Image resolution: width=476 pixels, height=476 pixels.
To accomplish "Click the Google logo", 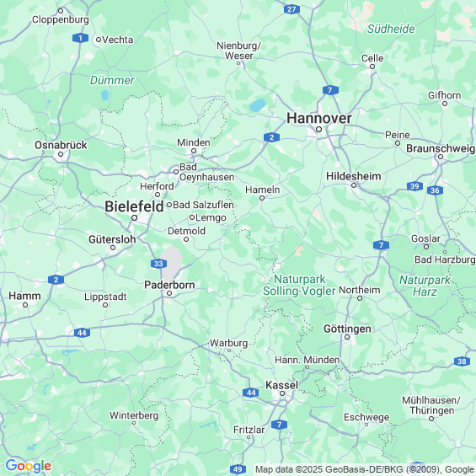I will pyautogui.click(x=29, y=466).
